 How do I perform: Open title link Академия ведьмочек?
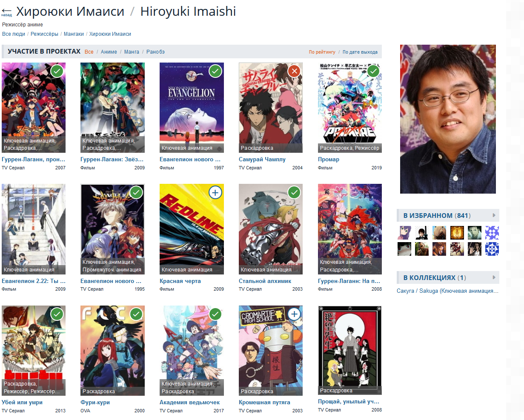190,402
